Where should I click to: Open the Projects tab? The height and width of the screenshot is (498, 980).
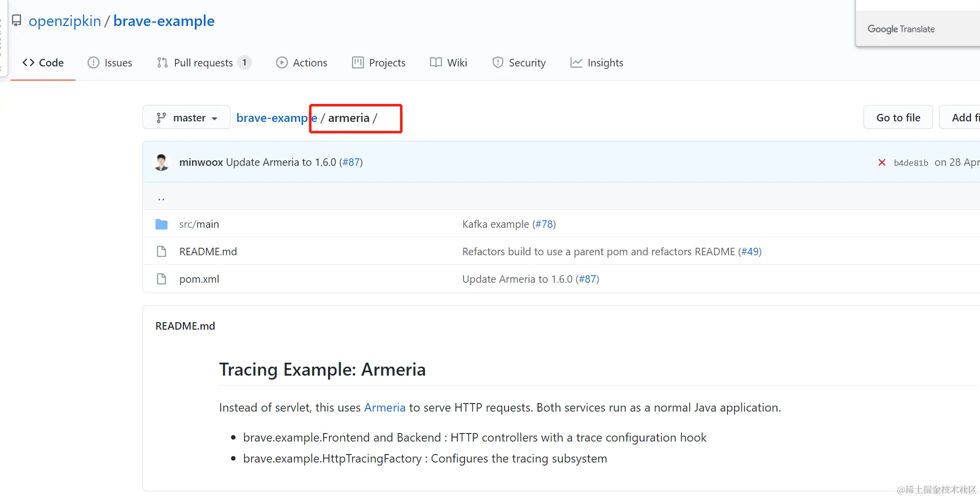click(x=378, y=63)
